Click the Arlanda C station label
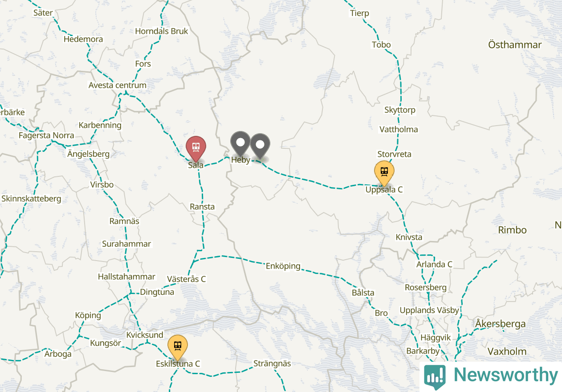Screen dimensions: 562x392 pos(434,264)
